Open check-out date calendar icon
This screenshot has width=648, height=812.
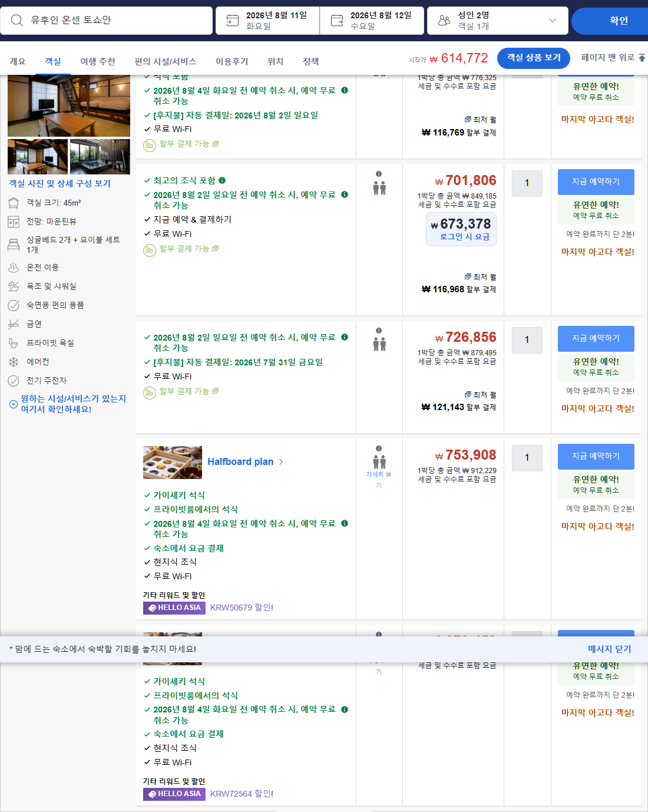tap(337, 21)
